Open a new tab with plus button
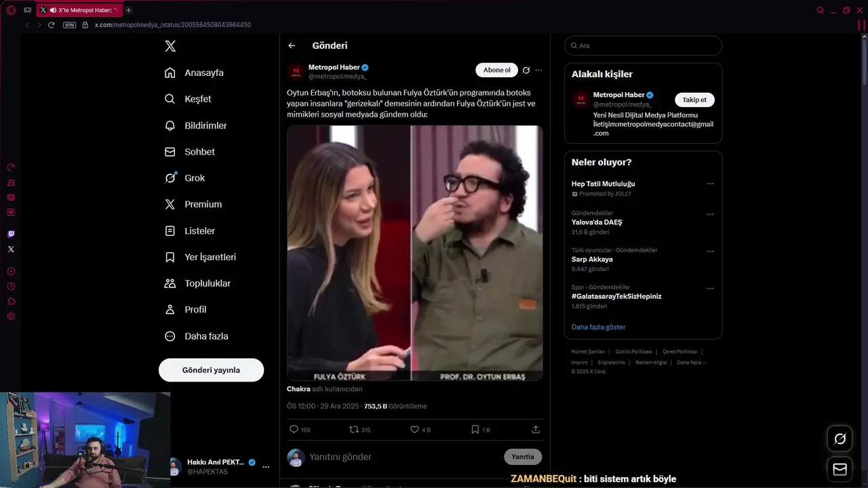This screenshot has height=488, width=868. tap(129, 10)
